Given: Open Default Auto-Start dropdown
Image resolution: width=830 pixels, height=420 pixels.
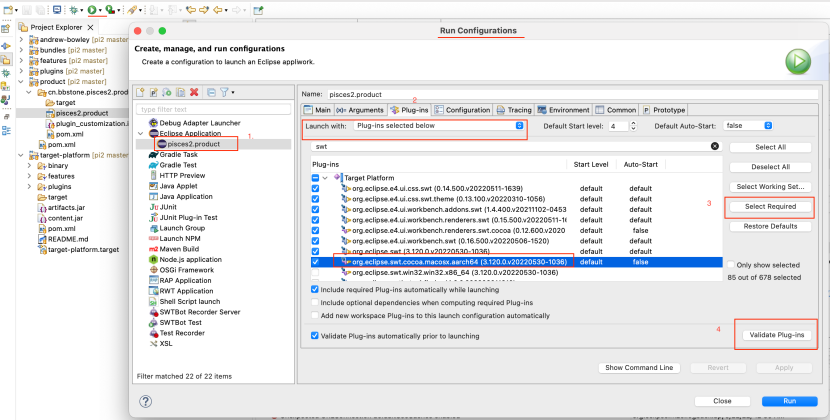Looking at the screenshot, I should [x=748, y=126].
